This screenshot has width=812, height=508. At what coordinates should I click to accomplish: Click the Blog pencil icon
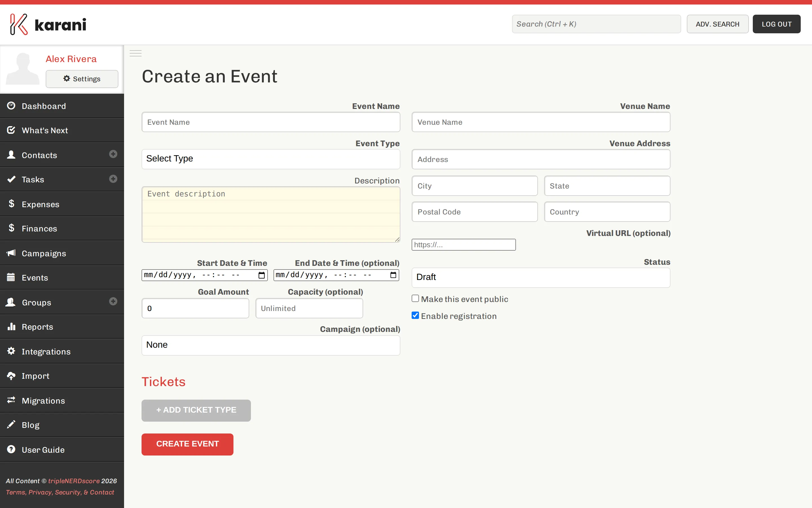11,424
